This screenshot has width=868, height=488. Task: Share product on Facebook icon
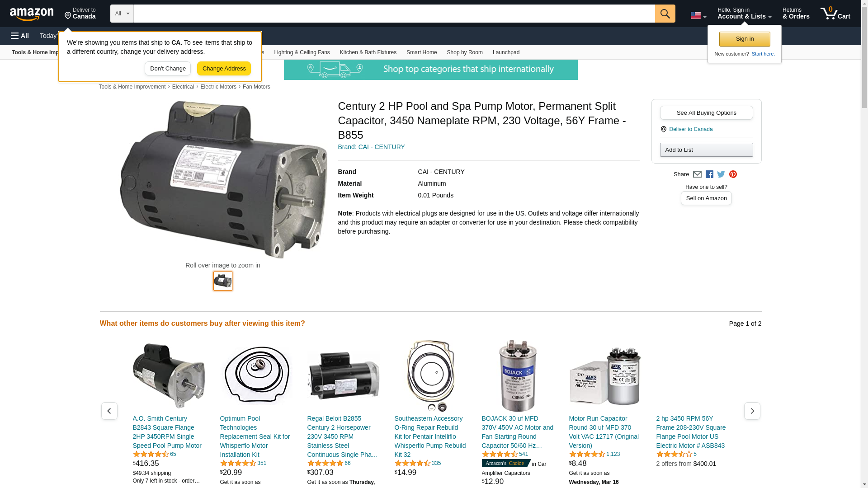click(x=709, y=174)
